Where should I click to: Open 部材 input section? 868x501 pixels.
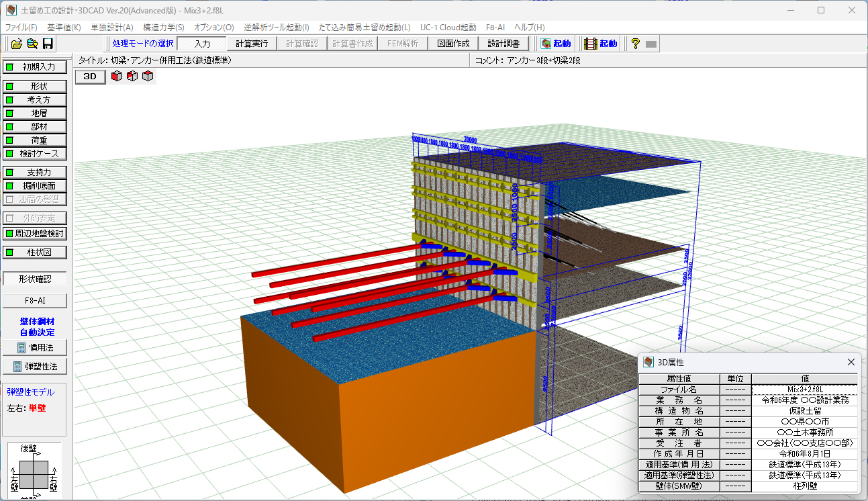36,126
